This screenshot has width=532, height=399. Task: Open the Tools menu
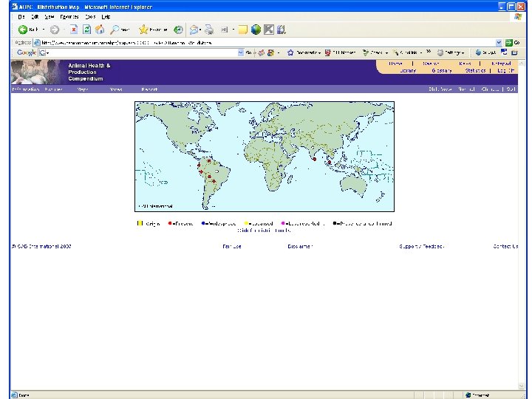tap(90, 16)
